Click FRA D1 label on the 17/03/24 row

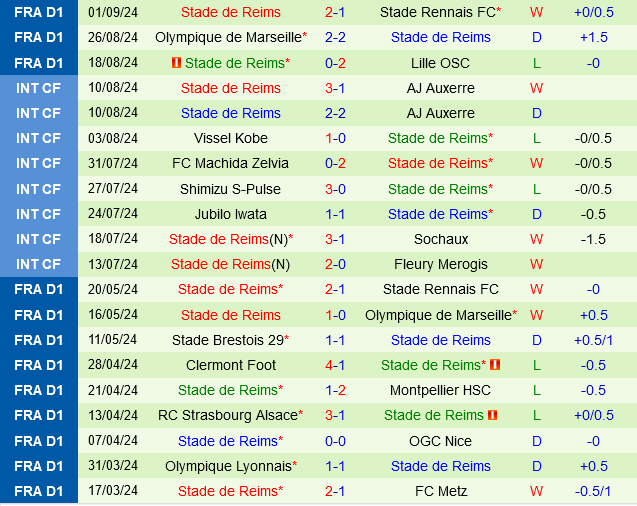click(x=39, y=491)
